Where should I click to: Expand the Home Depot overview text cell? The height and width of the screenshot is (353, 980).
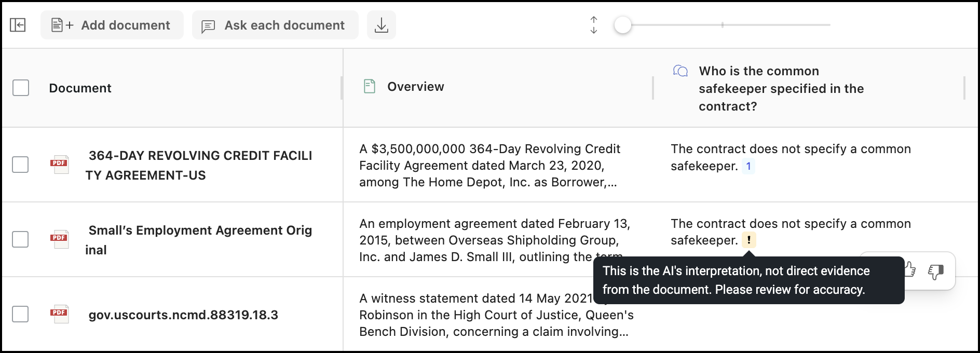pyautogui.click(x=489, y=165)
